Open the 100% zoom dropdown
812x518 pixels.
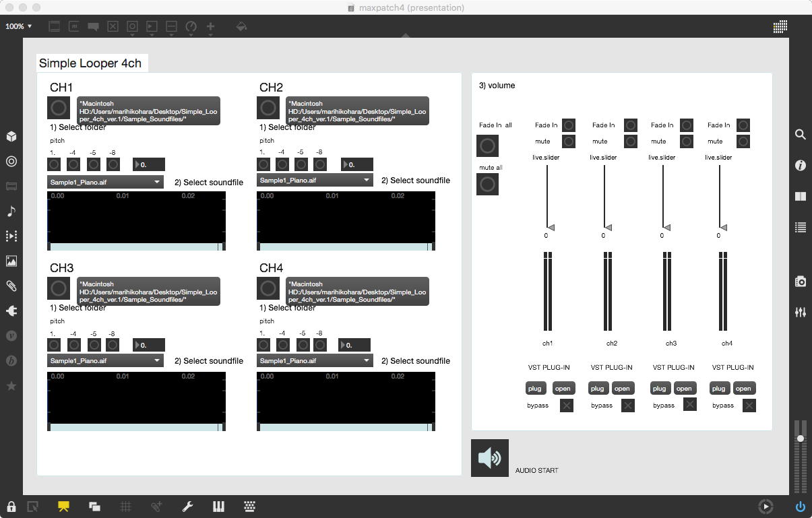coord(18,26)
